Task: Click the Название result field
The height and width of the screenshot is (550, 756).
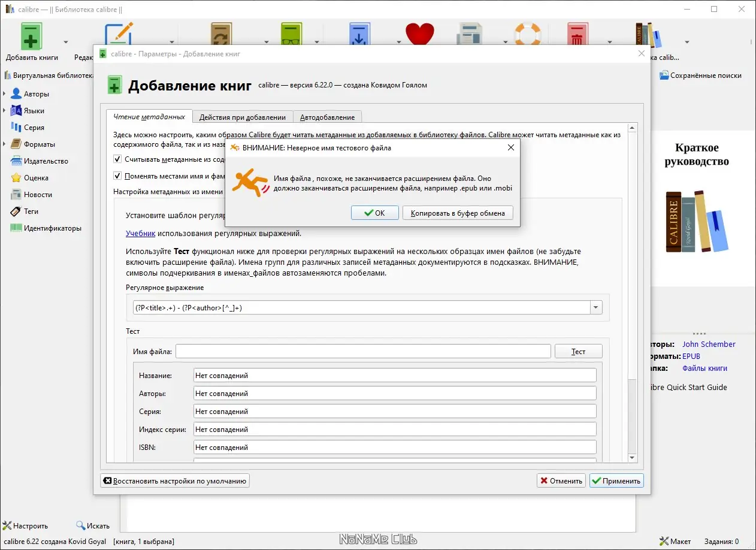Action: point(395,375)
